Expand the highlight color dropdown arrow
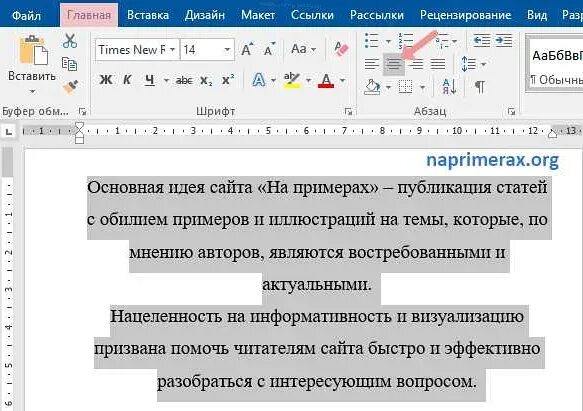This screenshot has height=411, width=583. coord(308,80)
